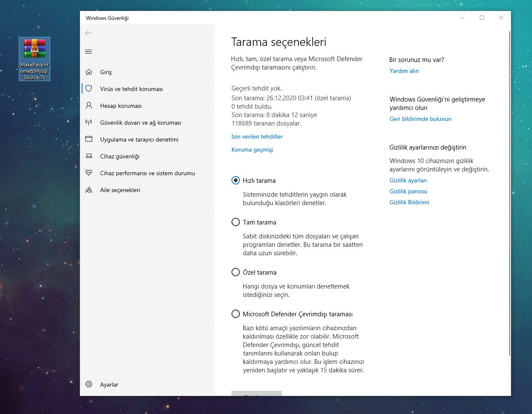Select the MakePack.Home&Mysql.Source.7z desktop archive
The width and height of the screenshot is (532, 414).
pos(35,59)
